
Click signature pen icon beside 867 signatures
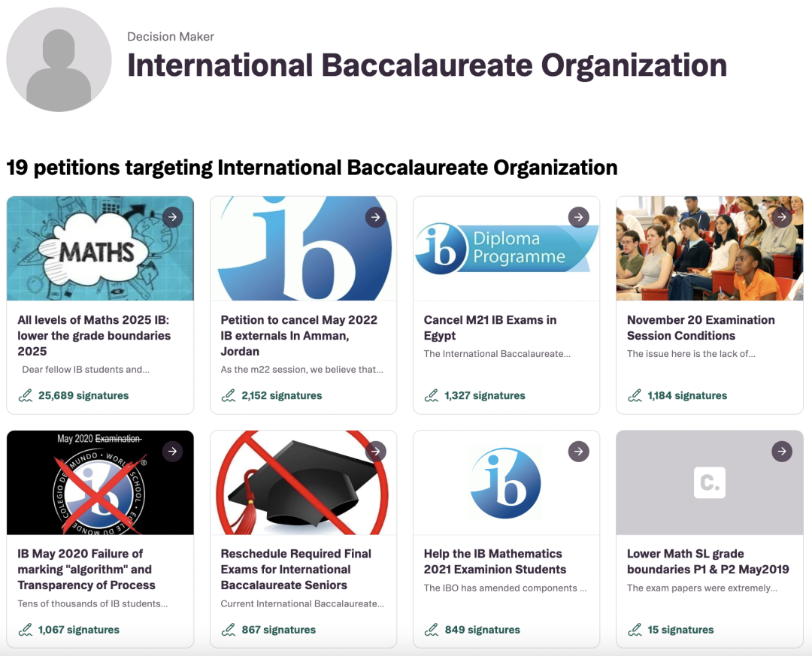coord(229,630)
